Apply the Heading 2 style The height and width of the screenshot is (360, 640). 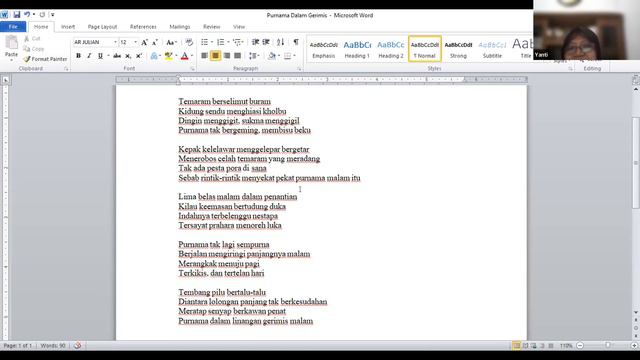391,49
